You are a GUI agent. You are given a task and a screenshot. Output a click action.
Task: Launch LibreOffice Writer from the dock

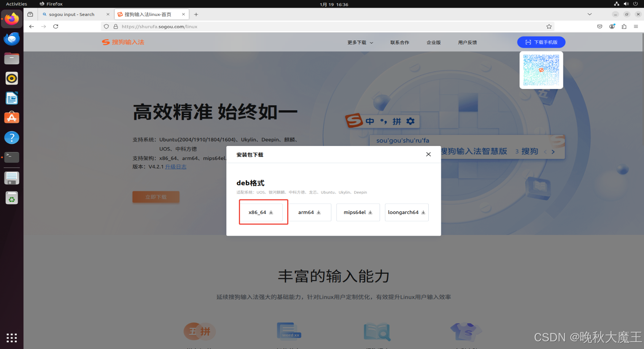pyautogui.click(x=12, y=98)
